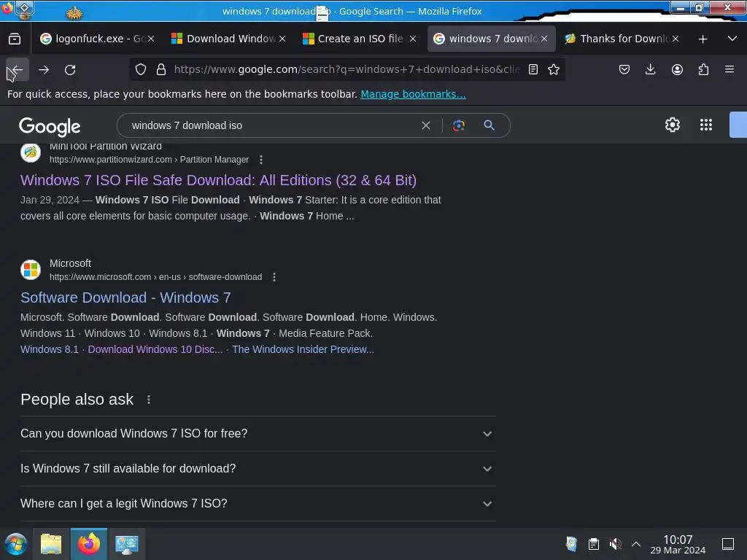Expand Where can I get legit ISO question
The width and height of the screenshot is (747, 560).
258,504
